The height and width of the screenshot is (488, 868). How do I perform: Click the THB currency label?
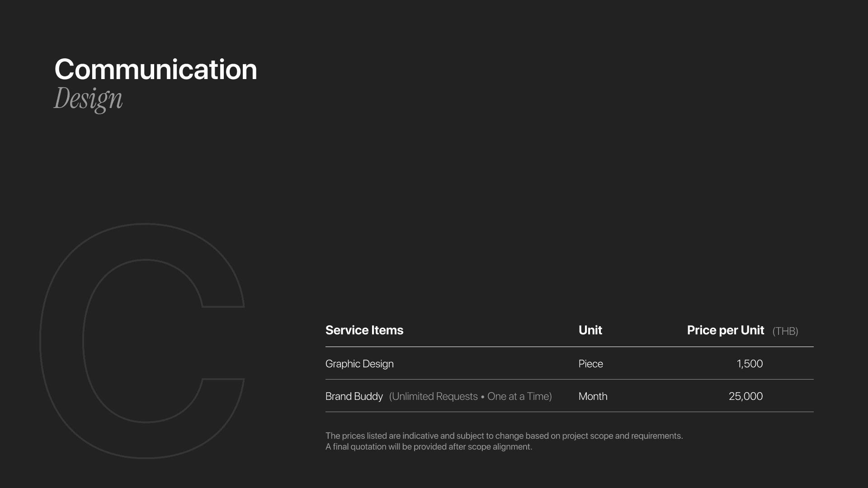(785, 331)
